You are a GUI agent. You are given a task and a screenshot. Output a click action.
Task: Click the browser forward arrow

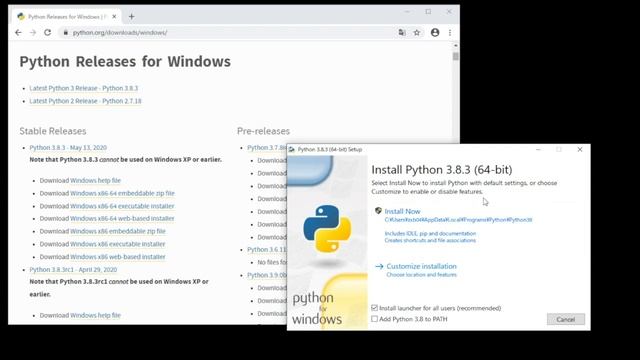click(33, 32)
